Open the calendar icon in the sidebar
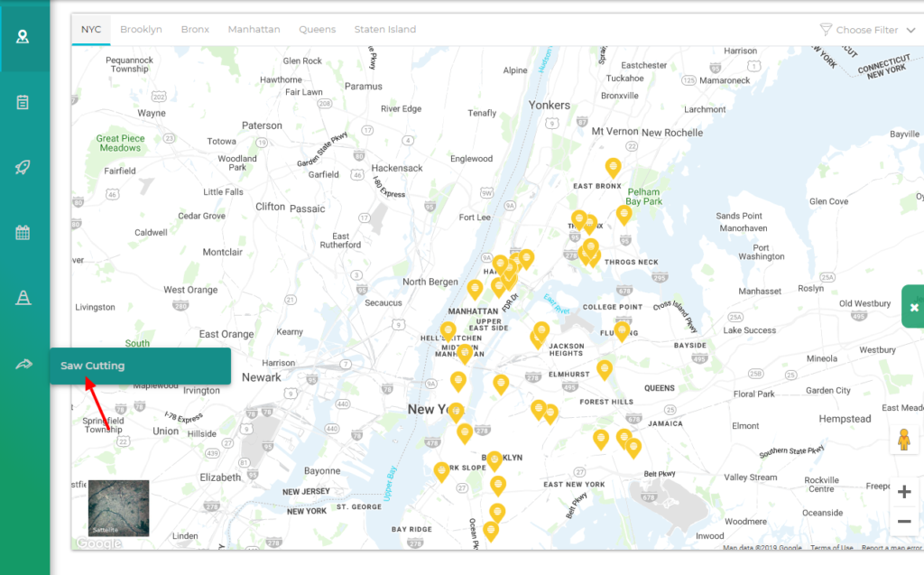This screenshot has height=575, width=924. pyautogui.click(x=23, y=233)
